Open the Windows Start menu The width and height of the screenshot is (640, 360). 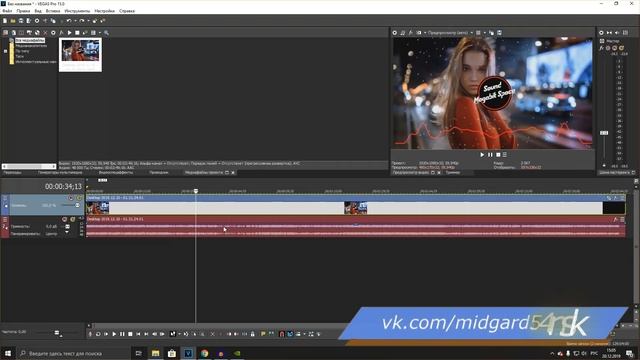click(8, 353)
